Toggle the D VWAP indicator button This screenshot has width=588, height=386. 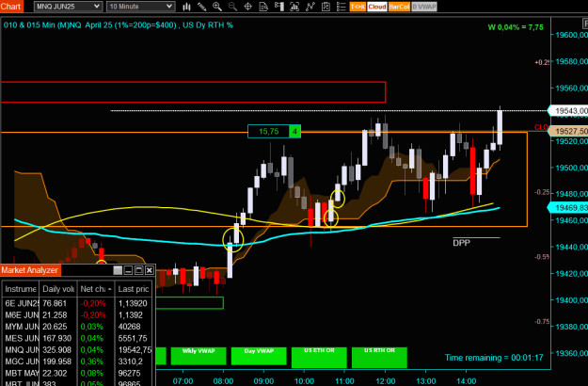tap(424, 7)
